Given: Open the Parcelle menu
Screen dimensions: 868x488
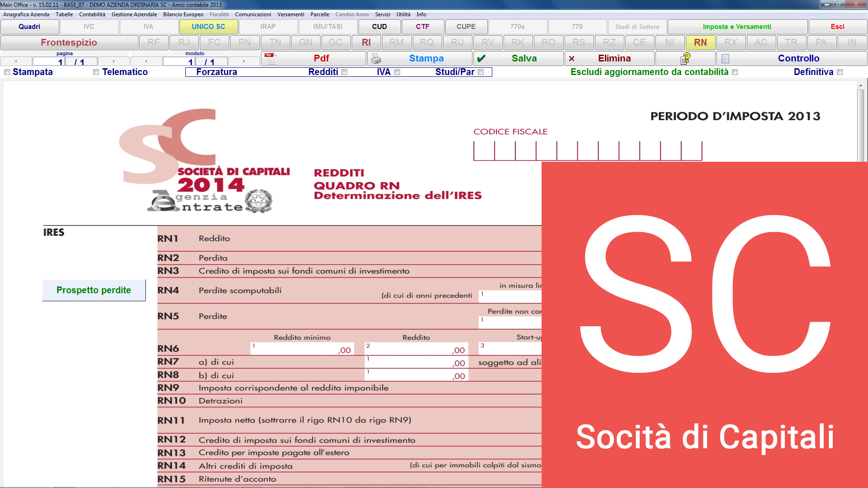Looking at the screenshot, I should click(320, 14).
